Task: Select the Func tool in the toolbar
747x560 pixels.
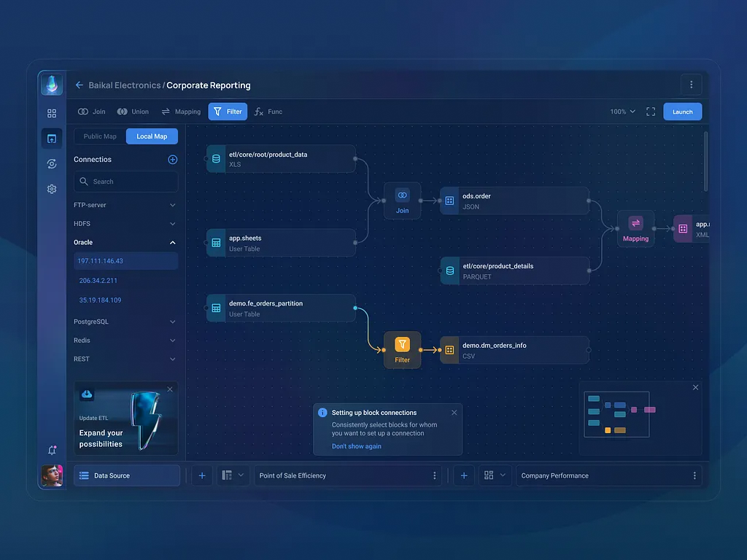Action: 268,112
